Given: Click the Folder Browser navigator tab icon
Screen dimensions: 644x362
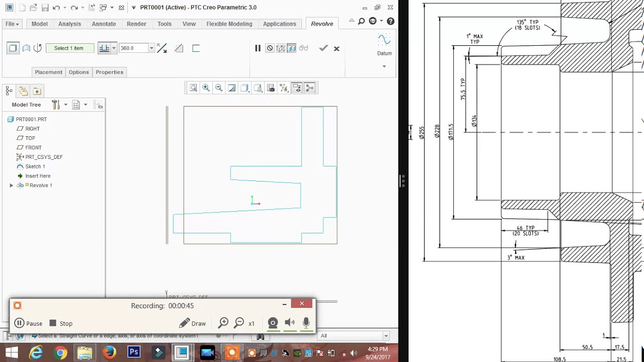Looking at the screenshot, I should tap(23, 91).
